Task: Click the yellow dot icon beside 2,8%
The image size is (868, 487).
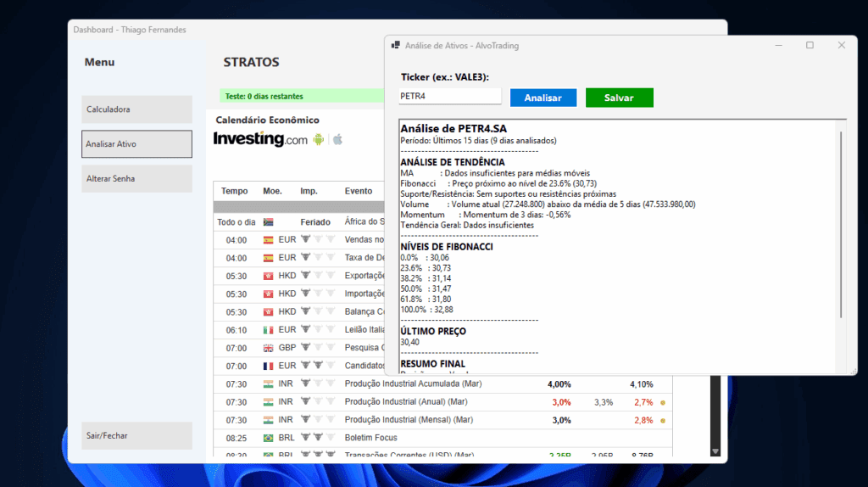Action: pyautogui.click(x=663, y=421)
